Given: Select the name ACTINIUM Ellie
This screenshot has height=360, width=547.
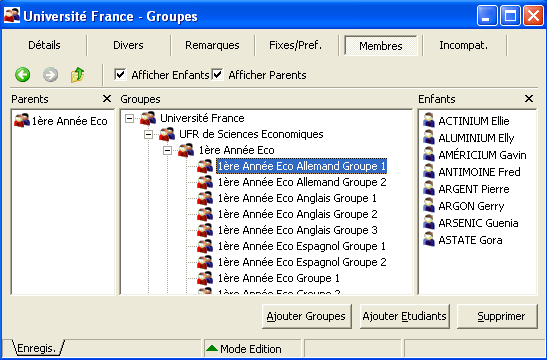Looking at the screenshot, I should point(474,121).
